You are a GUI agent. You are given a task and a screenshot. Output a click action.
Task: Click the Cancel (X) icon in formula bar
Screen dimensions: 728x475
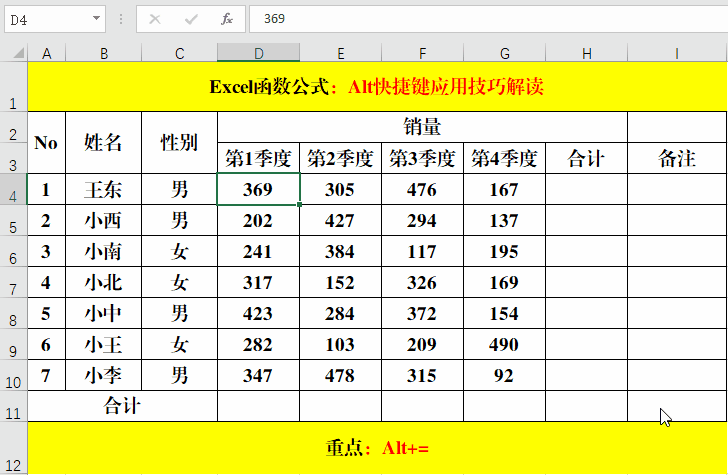point(155,19)
